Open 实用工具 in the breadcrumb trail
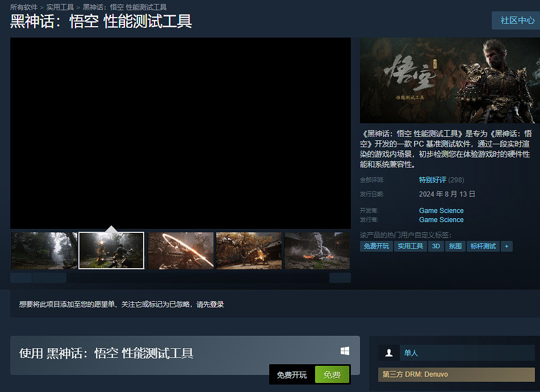The width and height of the screenshot is (540, 392). (x=60, y=7)
